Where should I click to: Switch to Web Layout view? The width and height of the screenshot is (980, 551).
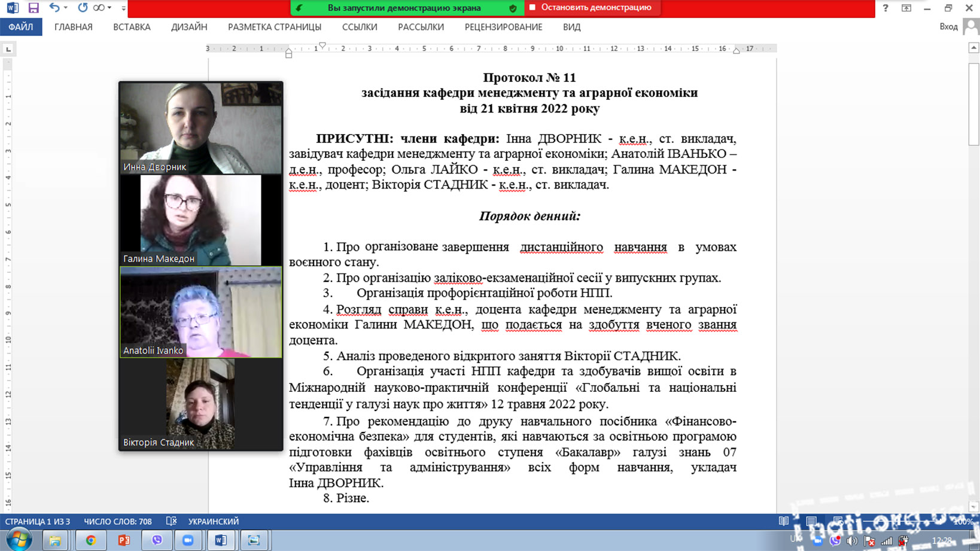(x=838, y=522)
